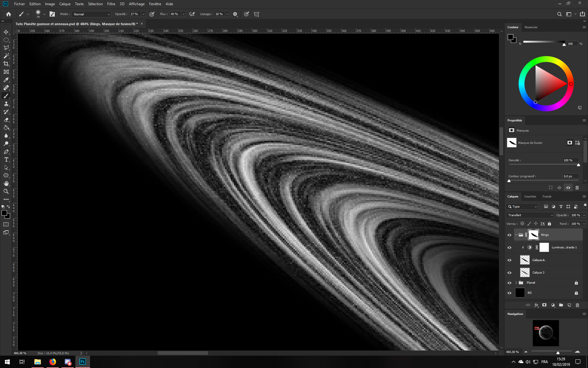Select the Hand tool
Screen dimensions: 588x368
coord(6,183)
